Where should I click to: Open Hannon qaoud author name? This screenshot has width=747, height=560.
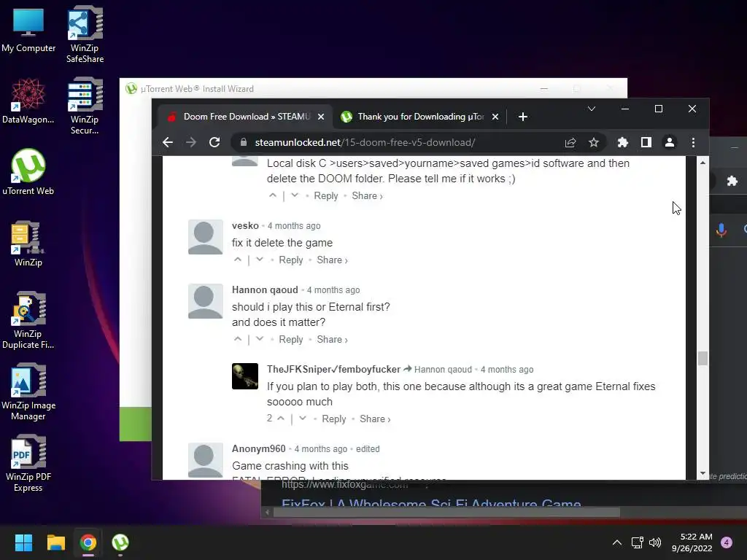(x=265, y=290)
